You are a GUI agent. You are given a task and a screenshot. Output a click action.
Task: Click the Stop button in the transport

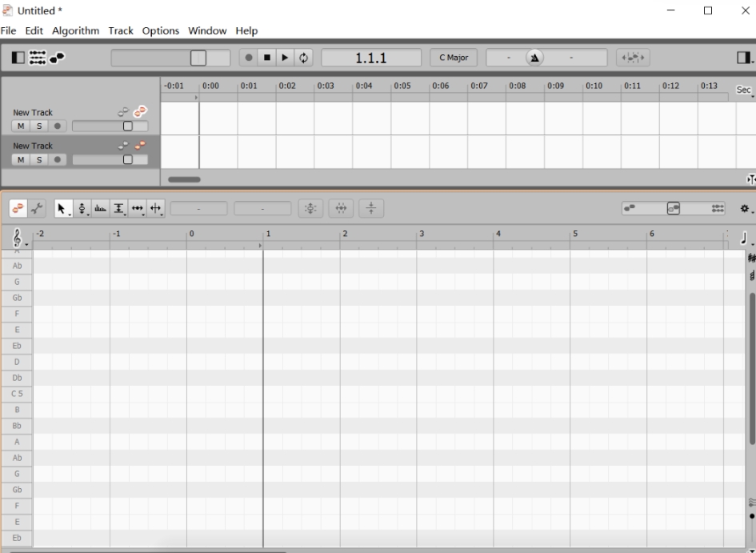coord(267,58)
